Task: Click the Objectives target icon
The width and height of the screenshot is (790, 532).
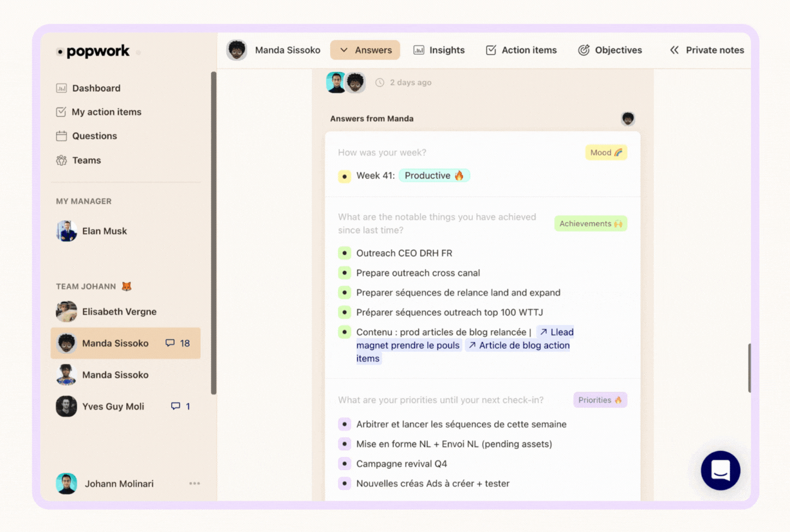Action: (x=584, y=50)
